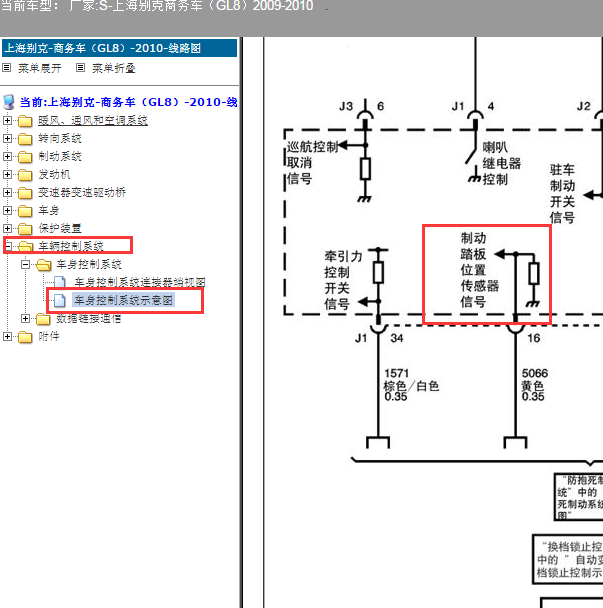Select the 车辆控制系统 tree item
The width and height of the screenshot is (603, 608).
coord(71,246)
